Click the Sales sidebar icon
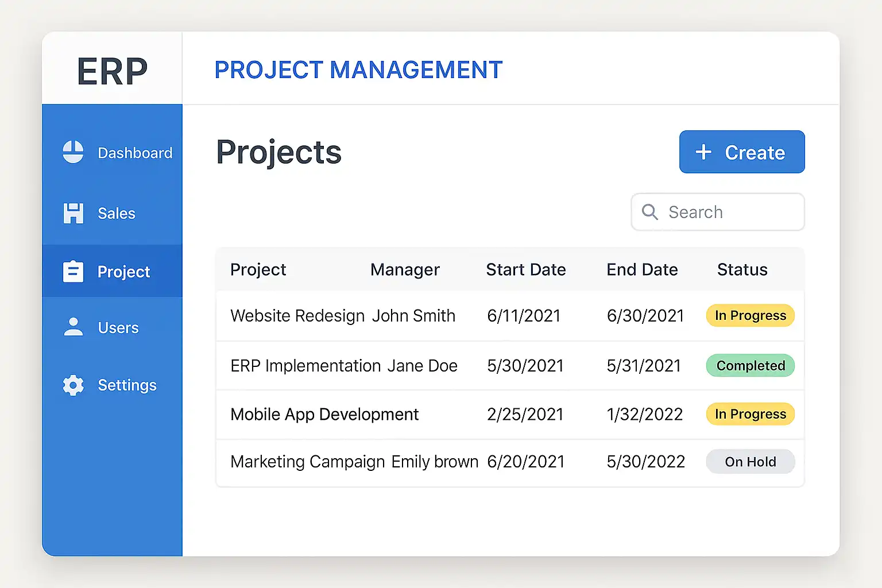Image resolution: width=882 pixels, height=588 pixels. click(x=73, y=213)
